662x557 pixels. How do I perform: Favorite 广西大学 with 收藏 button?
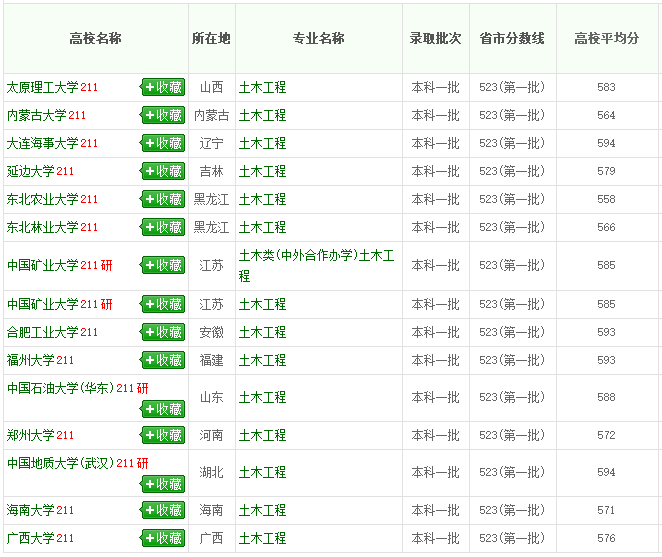[x=163, y=538]
